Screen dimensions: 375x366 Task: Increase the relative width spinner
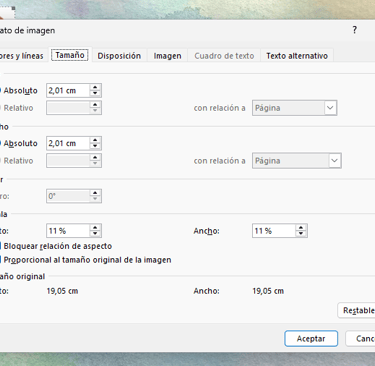[x=95, y=158]
